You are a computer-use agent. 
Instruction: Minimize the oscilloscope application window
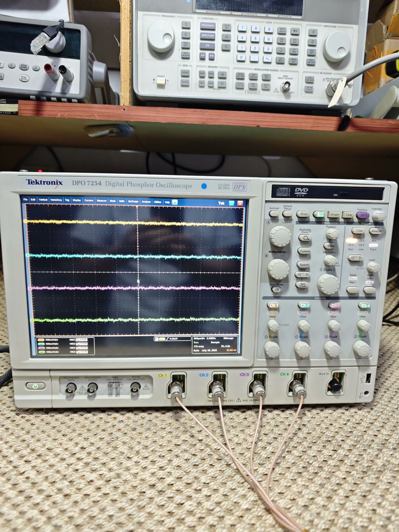tap(232, 203)
